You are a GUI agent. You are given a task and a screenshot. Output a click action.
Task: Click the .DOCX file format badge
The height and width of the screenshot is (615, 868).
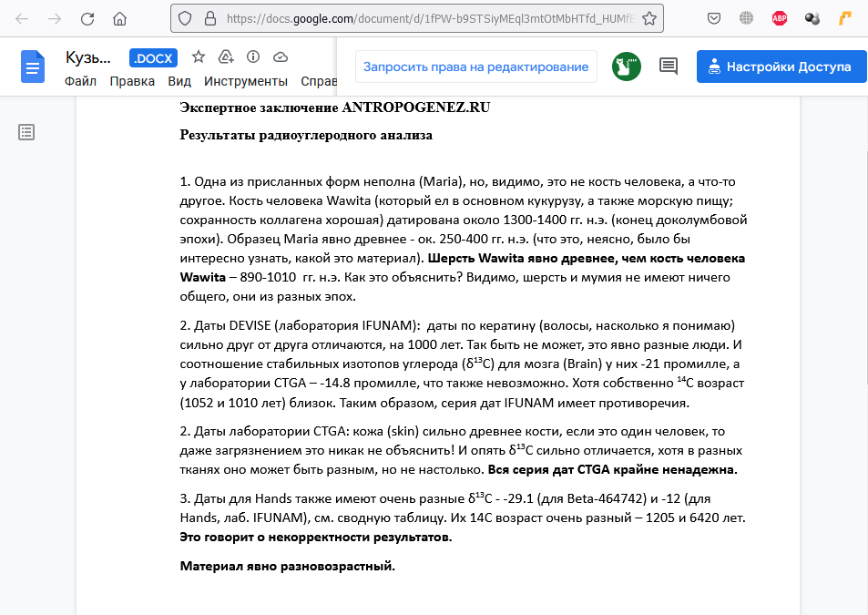click(153, 58)
